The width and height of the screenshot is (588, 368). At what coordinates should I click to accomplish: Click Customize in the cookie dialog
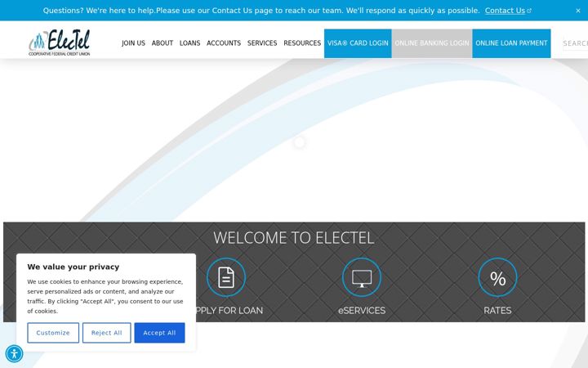click(53, 333)
